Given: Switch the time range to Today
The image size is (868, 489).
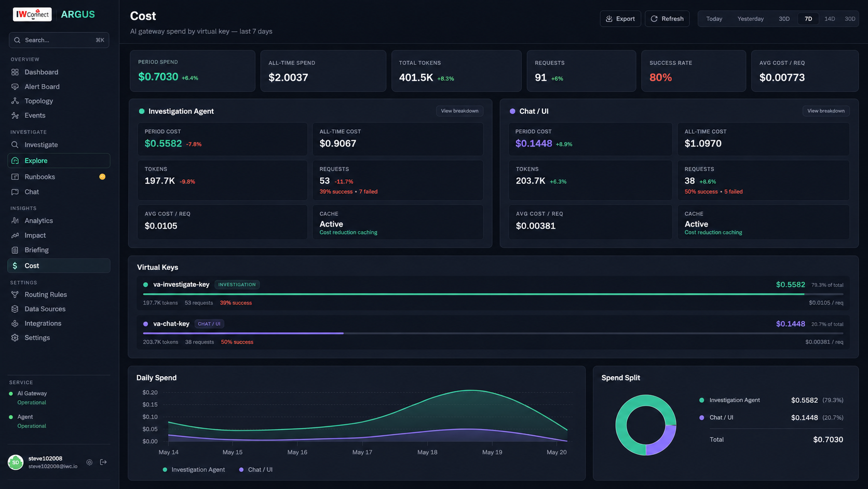Looking at the screenshot, I should (x=714, y=19).
